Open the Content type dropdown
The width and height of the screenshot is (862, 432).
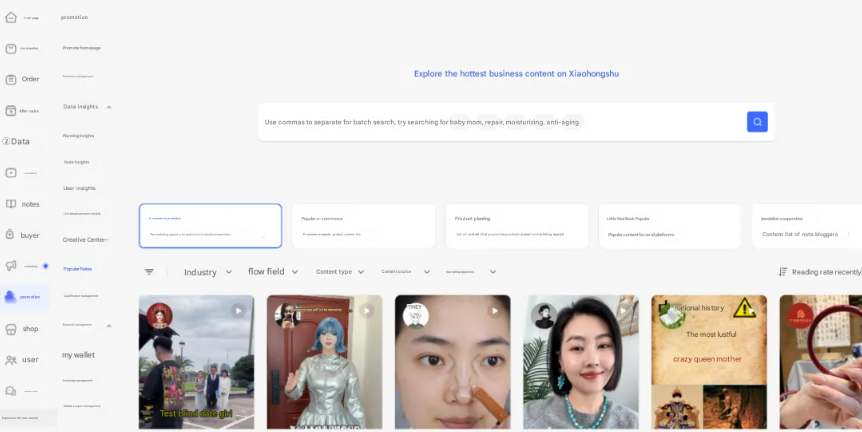340,272
